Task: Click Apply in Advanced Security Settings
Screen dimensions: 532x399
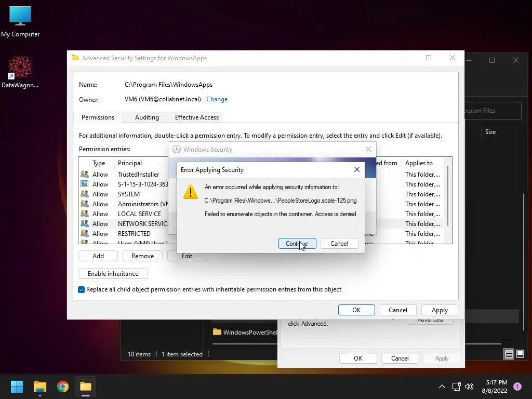Action: point(440,310)
